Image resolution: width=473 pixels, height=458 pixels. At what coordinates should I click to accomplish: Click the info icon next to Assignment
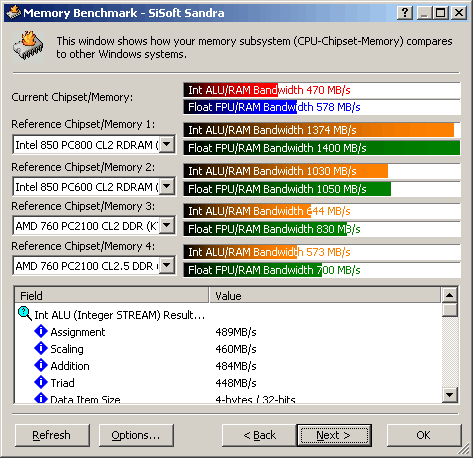pos(41,331)
